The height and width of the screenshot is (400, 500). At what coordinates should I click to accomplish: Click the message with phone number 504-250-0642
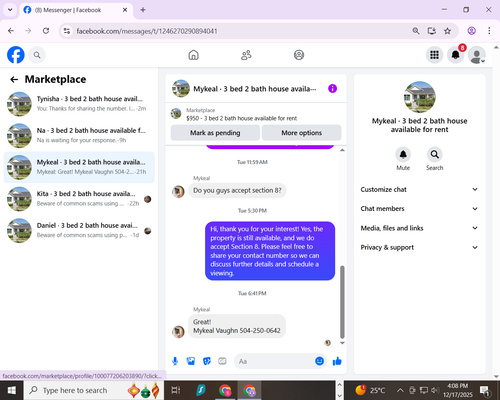click(x=237, y=326)
